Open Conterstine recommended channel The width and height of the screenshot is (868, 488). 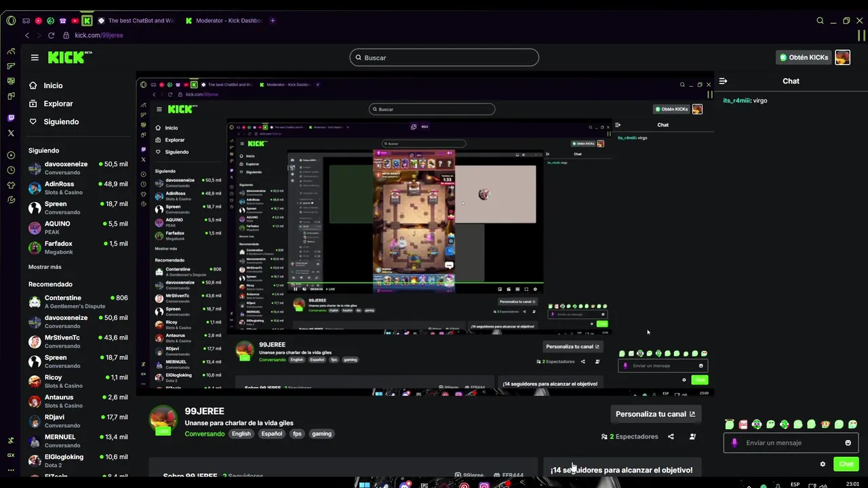tap(77, 302)
